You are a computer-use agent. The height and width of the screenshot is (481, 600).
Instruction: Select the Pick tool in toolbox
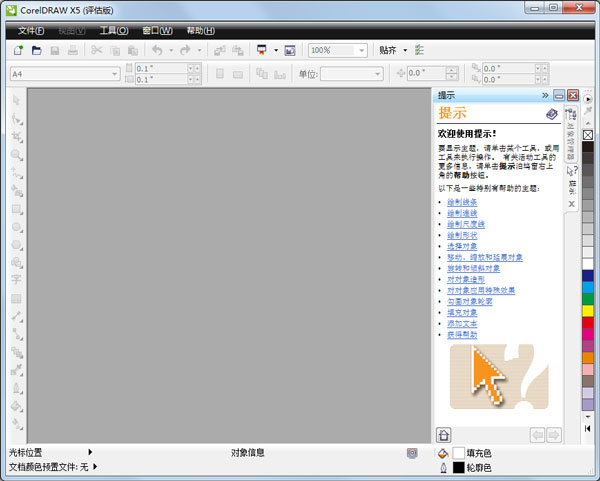pyautogui.click(x=17, y=100)
